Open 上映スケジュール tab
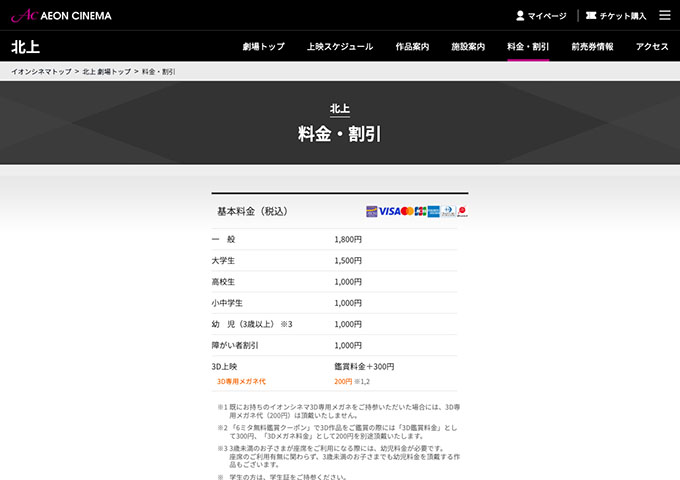 coord(340,46)
